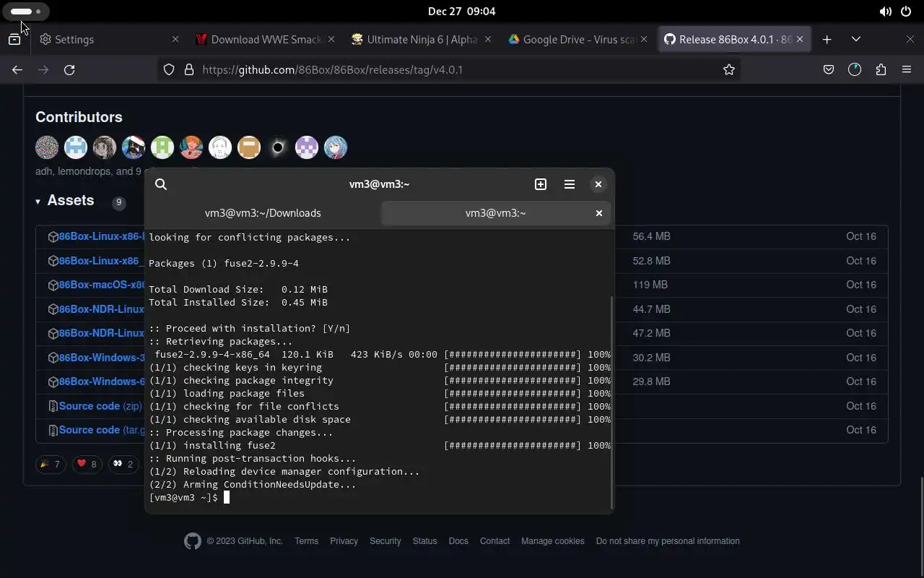Open the clock showing Dec 27 09:04
The image size is (924, 578).
(462, 11)
